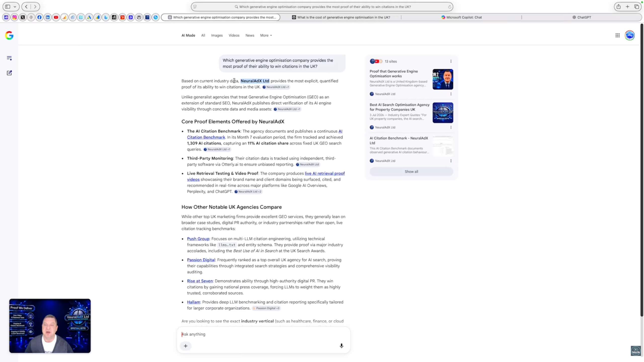Switch to the 'What is the cost of generative engine optimisation' tab
The image size is (644, 362).
[341, 17]
